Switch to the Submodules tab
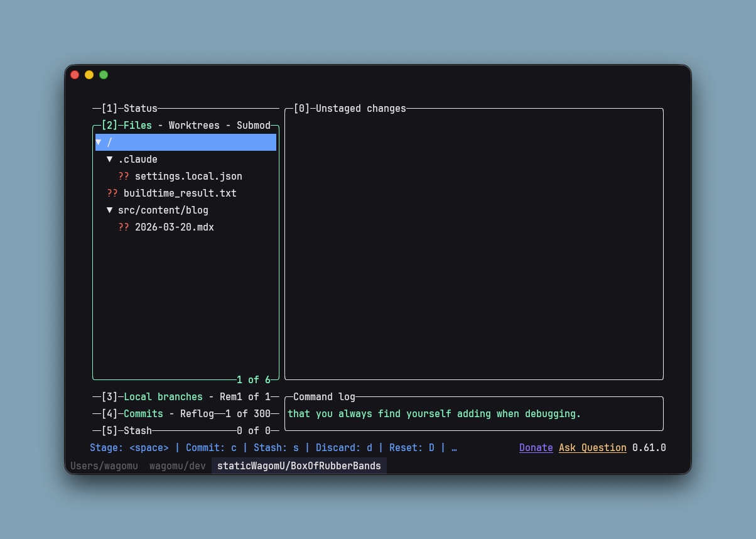 (x=253, y=126)
